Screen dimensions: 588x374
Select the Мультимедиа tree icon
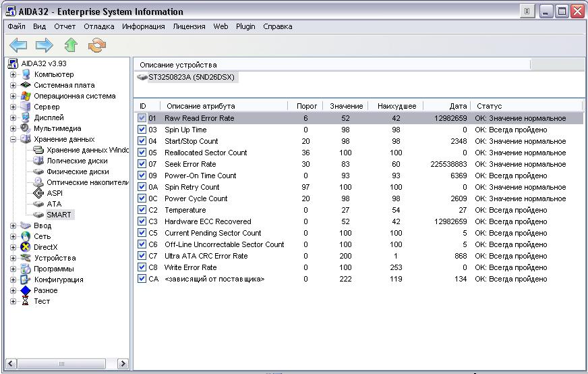26,128
